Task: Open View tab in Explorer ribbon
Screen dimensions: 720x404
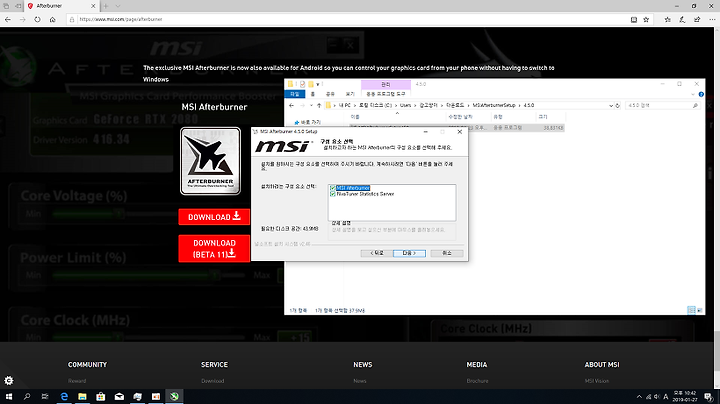Action: coord(350,94)
